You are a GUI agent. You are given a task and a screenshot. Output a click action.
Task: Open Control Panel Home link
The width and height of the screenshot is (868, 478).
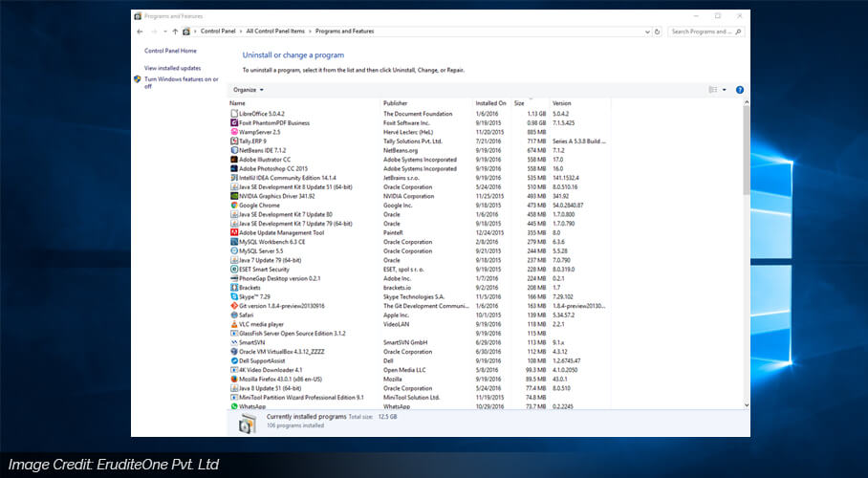tap(170, 51)
